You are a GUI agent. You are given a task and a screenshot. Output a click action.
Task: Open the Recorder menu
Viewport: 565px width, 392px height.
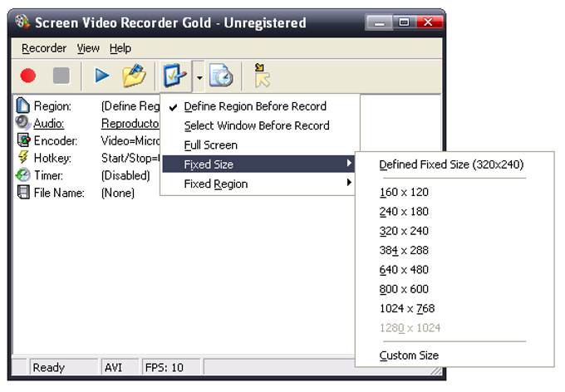44,48
